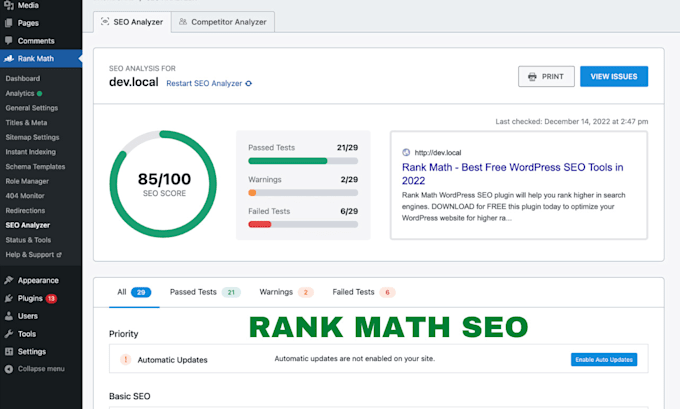Image resolution: width=680 pixels, height=409 pixels.
Task: Click the Tools wrench icon
Action: tap(9, 334)
